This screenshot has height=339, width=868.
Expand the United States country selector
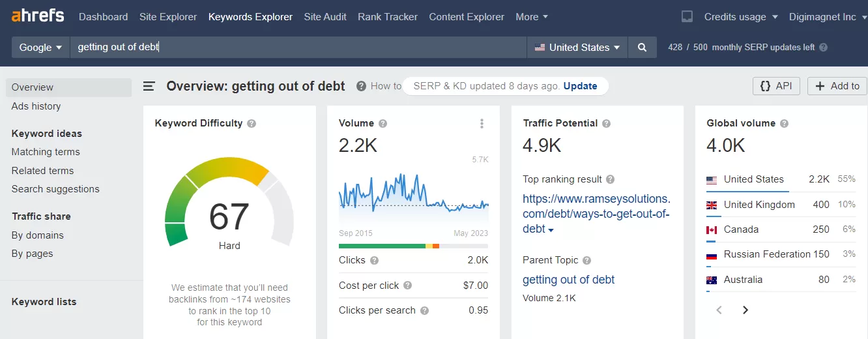pyautogui.click(x=577, y=48)
